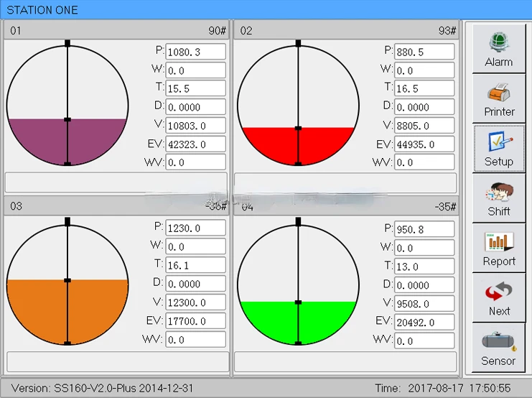Viewport: 532px width, 398px height.
Task: Select tank 02 red level gauge
Action: coord(298,106)
